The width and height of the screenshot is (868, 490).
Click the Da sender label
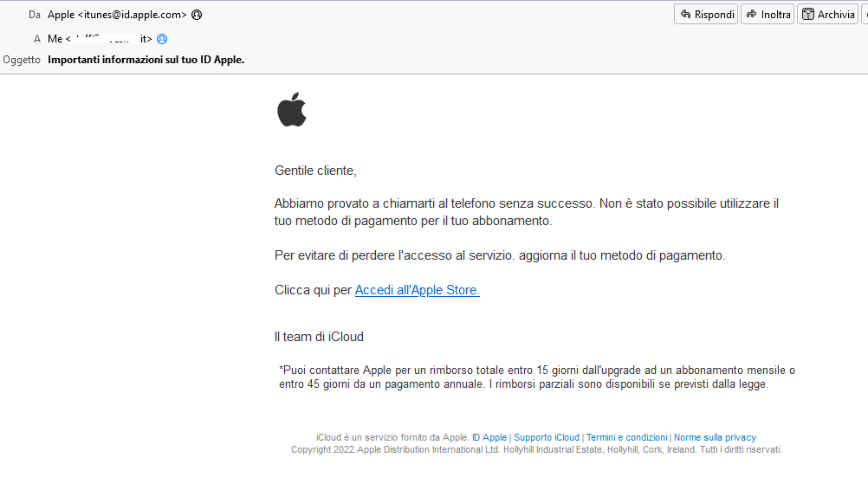click(x=35, y=15)
